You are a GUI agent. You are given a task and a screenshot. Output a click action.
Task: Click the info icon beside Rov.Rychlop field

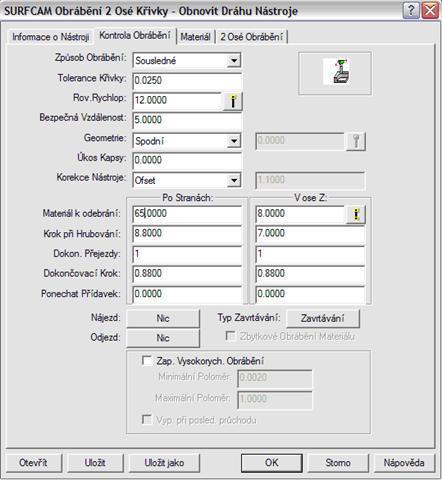point(233,101)
